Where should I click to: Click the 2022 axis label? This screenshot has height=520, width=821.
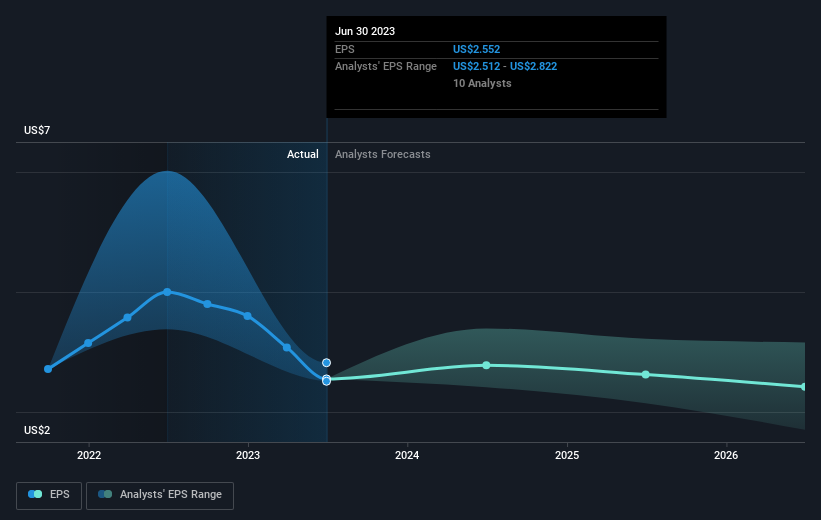click(89, 455)
